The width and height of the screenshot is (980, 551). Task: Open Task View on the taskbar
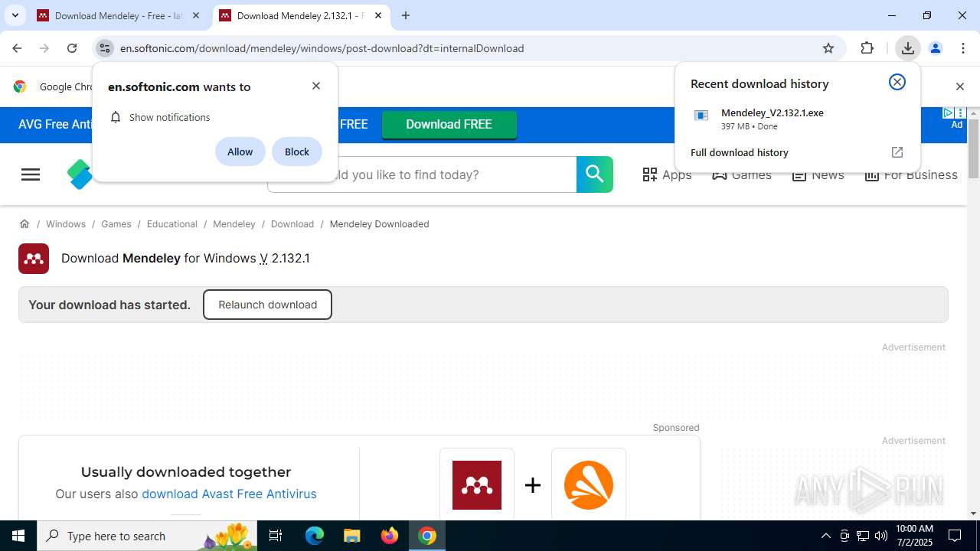coord(276,536)
